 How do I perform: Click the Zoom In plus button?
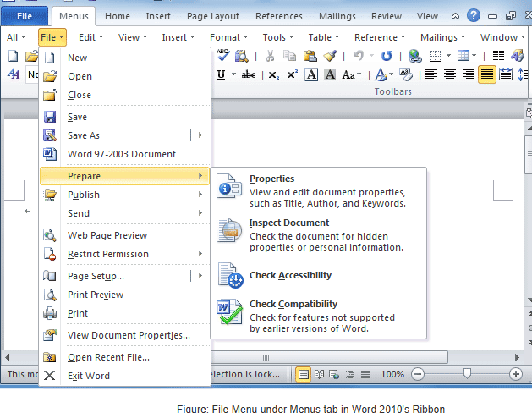(516, 374)
